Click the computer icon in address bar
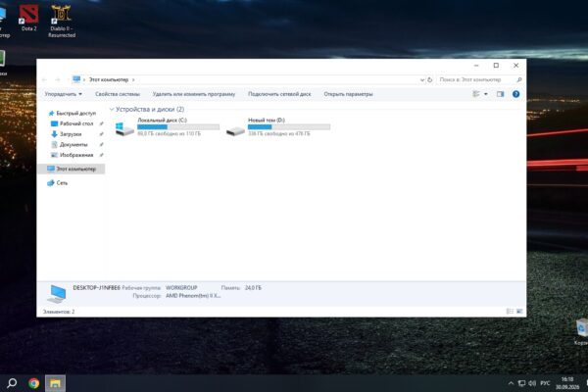 [x=76, y=79]
